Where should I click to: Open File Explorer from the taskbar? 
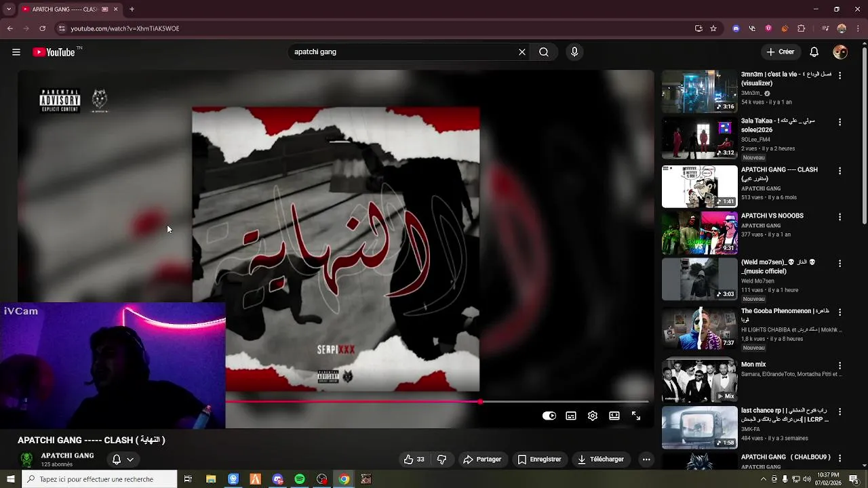tap(211, 479)
